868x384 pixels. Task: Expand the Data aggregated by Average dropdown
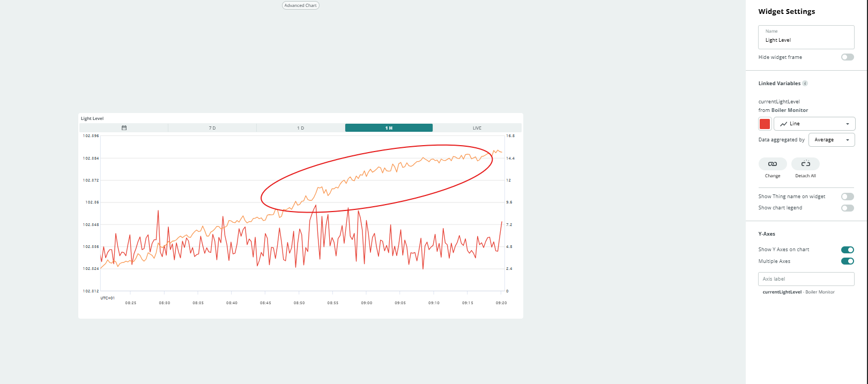pos(831,140)
